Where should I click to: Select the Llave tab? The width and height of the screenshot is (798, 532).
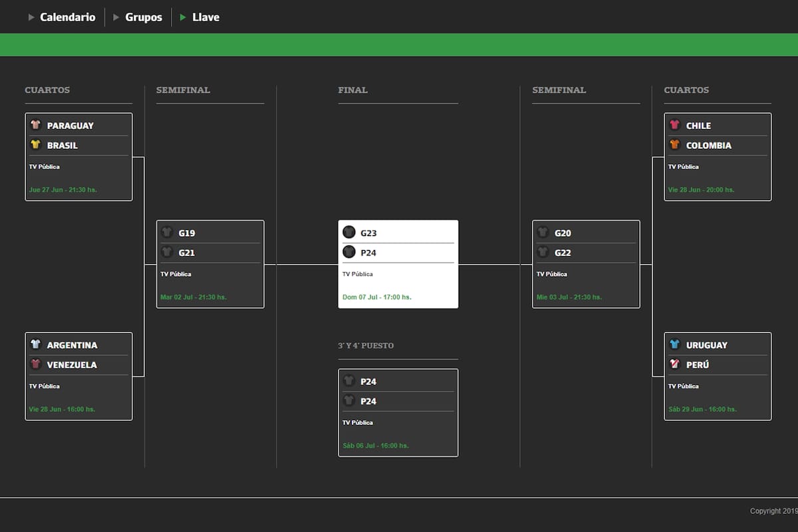[205, 17]
